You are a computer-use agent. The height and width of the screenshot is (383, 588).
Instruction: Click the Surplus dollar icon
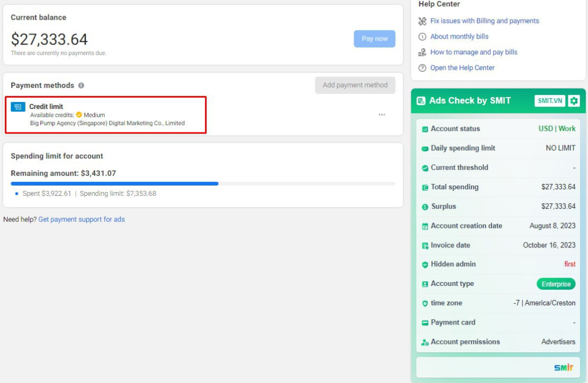(x=425, y=207)
